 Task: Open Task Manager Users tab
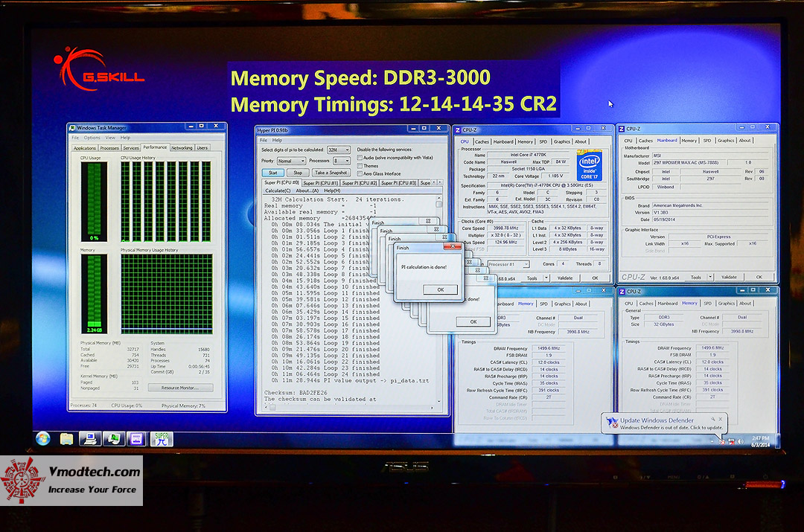[202, 147]
